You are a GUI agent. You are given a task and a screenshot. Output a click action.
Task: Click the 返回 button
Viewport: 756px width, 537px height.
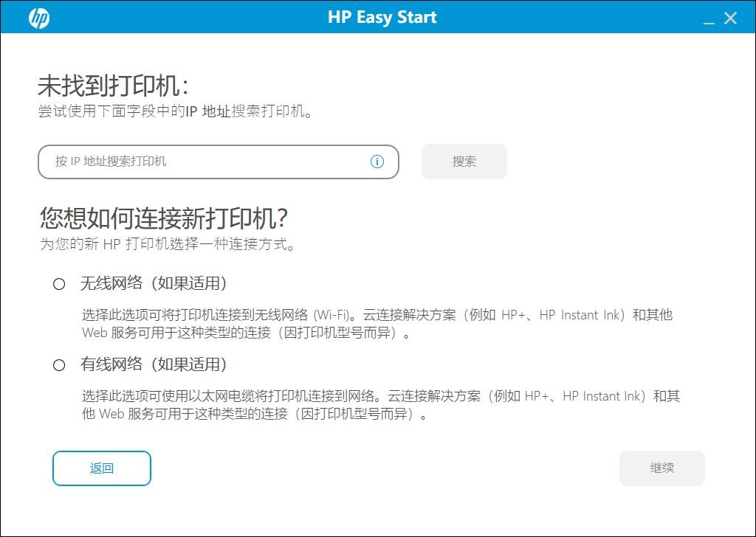coord(102,468)
